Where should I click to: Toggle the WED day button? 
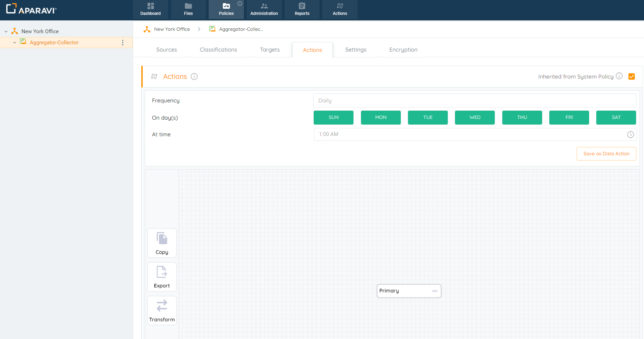coord(474,118)
